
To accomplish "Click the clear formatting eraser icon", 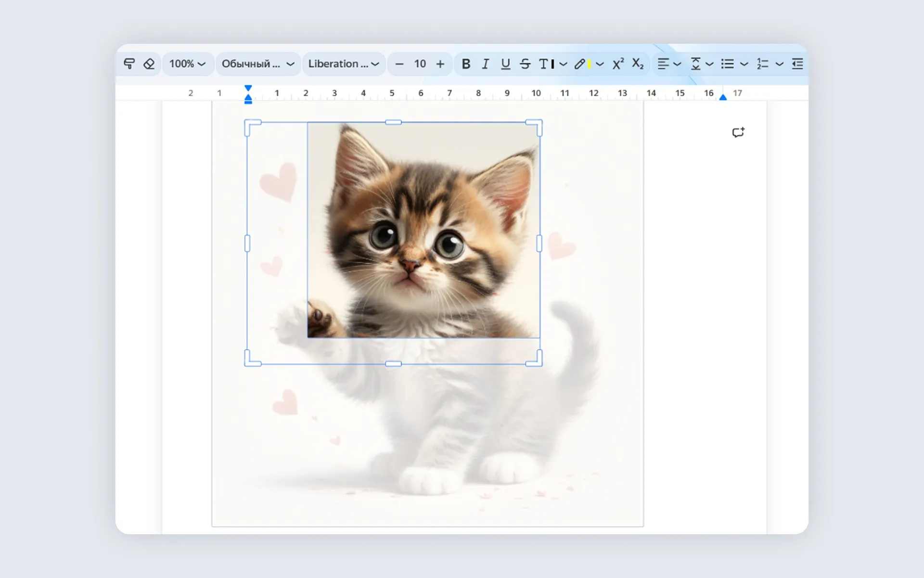I will (149, 64).
